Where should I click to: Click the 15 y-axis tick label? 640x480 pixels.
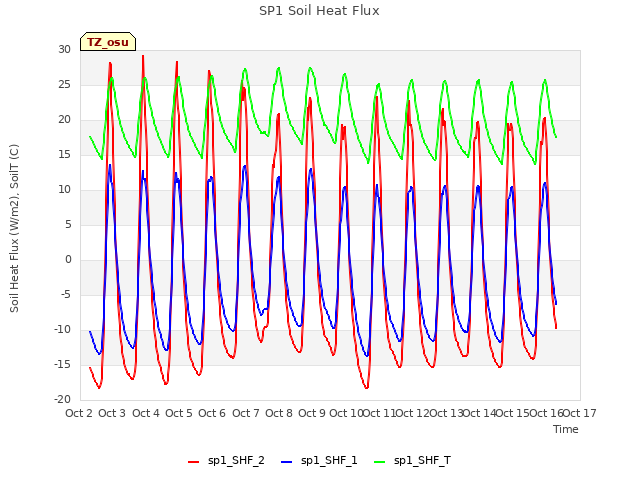click(64, 155)
